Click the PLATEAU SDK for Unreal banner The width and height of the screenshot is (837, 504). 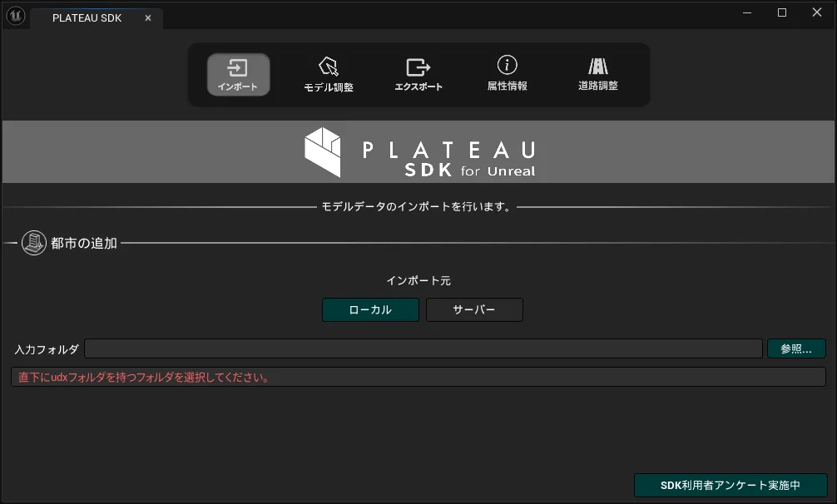(418, 152)
